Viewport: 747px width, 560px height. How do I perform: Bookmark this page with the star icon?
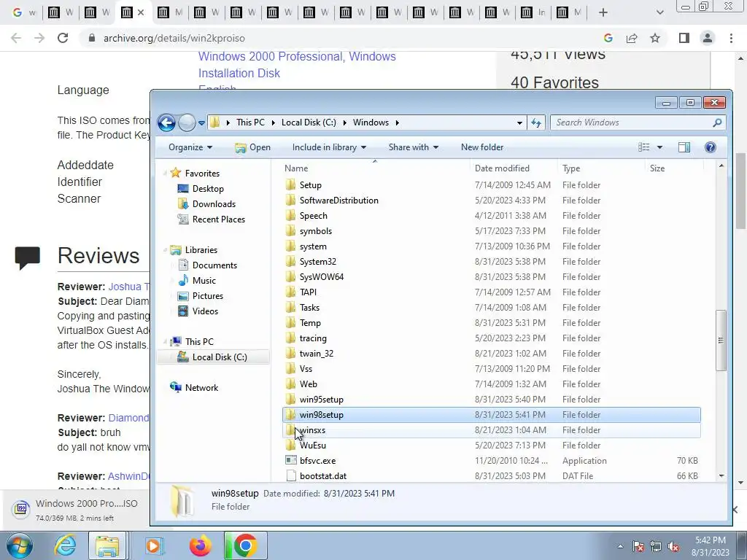(655, 38)
